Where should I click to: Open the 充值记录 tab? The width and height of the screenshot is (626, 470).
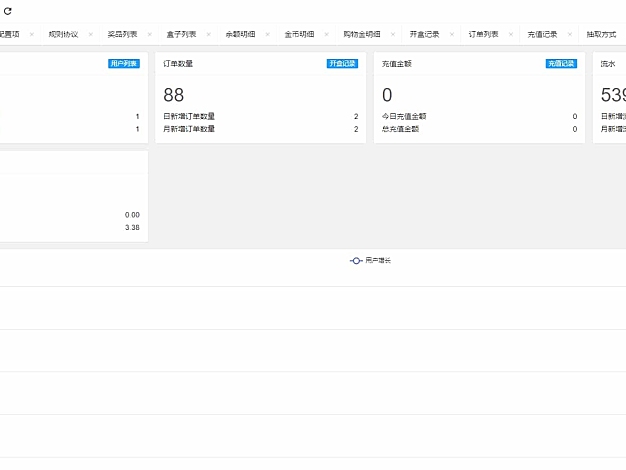pos(543,34)
